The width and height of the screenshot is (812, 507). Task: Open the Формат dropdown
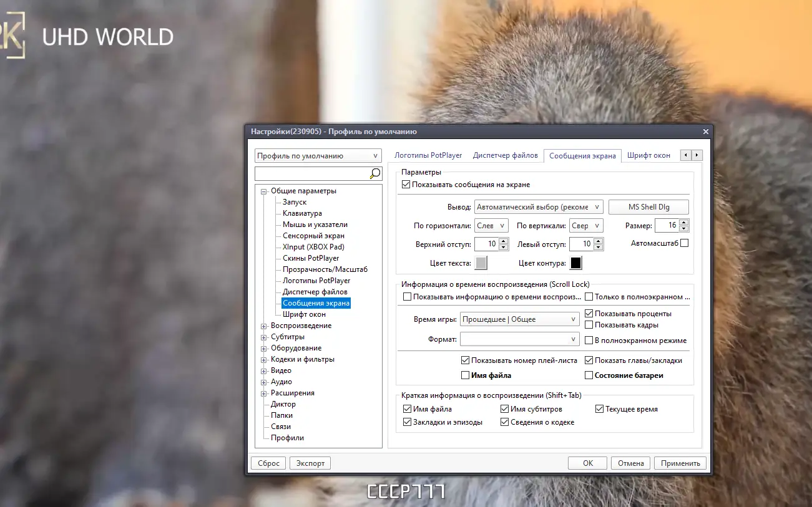point(520,339)
